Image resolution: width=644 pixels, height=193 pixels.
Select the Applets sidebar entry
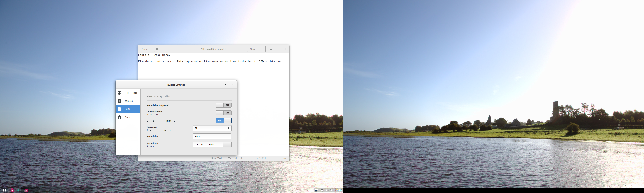tap(128, 101)
